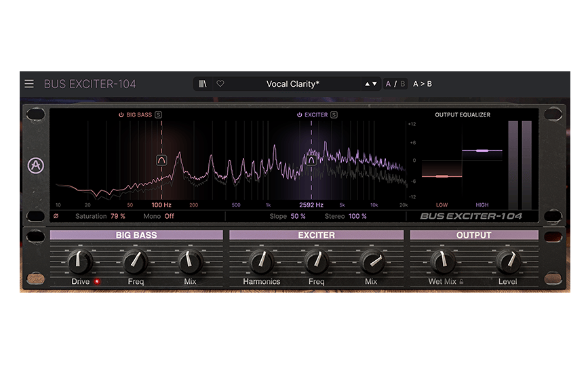
Task: Open the preset library browser
Action: pos(203,84)
